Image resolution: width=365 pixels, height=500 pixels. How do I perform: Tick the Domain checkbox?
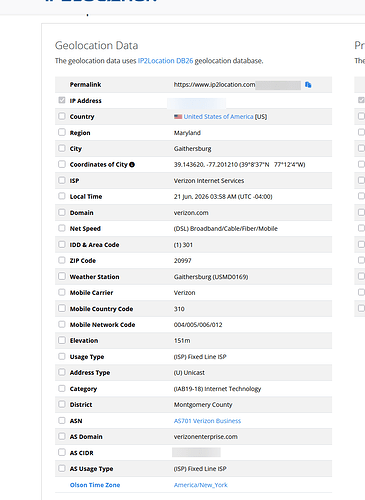[62, 212]
